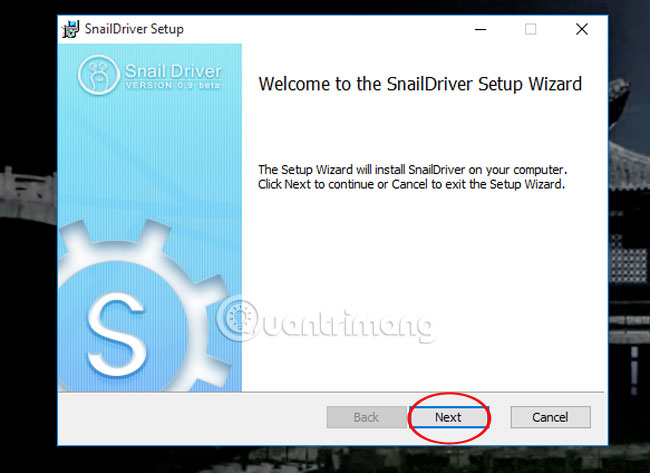Close the SnailDriver Setup window
The image size is (650, 473).
(582, 29)
